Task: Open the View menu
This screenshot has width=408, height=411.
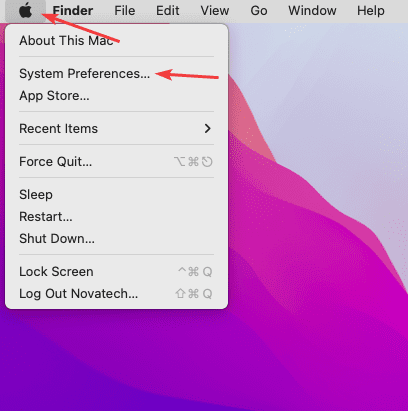Action: pyautogui.click(x=215, y=11)
